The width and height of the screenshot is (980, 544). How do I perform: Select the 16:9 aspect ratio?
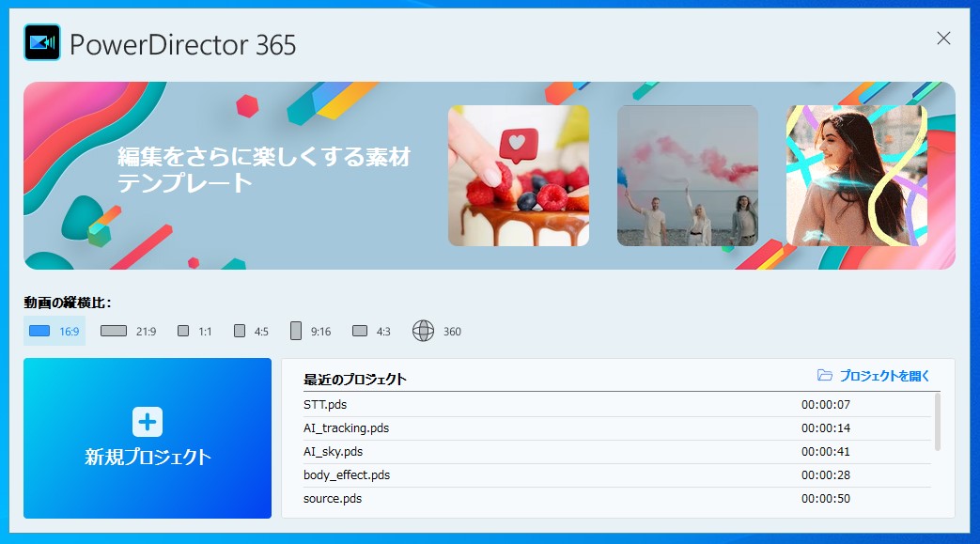pyautogui.click(x=54, y=332)
